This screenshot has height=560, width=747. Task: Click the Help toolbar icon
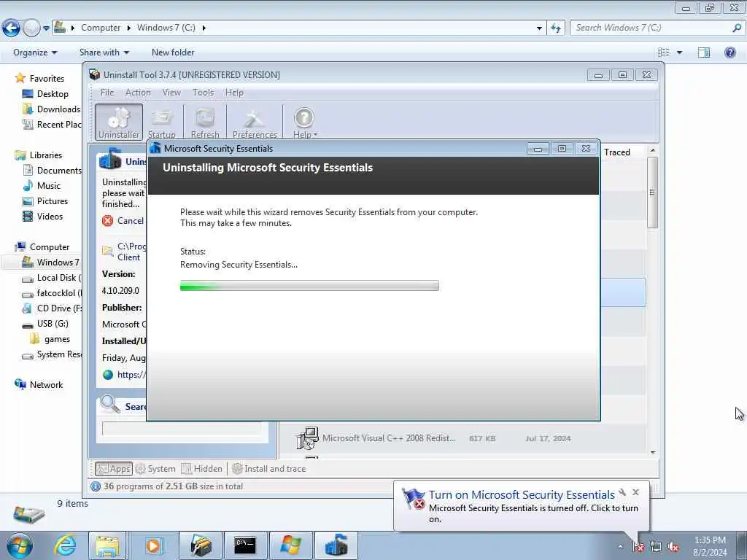(x=304, y=122)
